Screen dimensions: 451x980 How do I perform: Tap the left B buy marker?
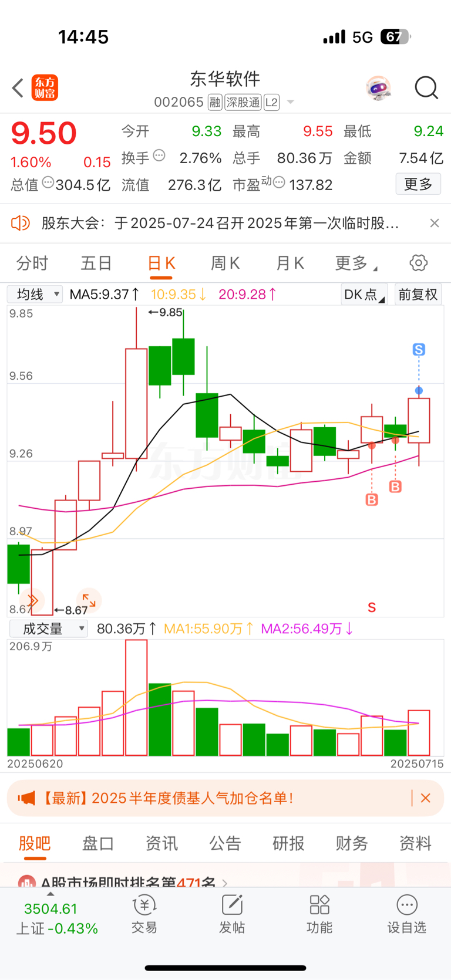coord(372,499)
